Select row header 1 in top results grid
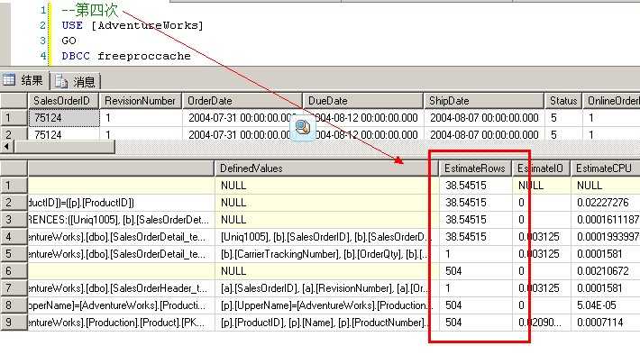 click(14, 118)
